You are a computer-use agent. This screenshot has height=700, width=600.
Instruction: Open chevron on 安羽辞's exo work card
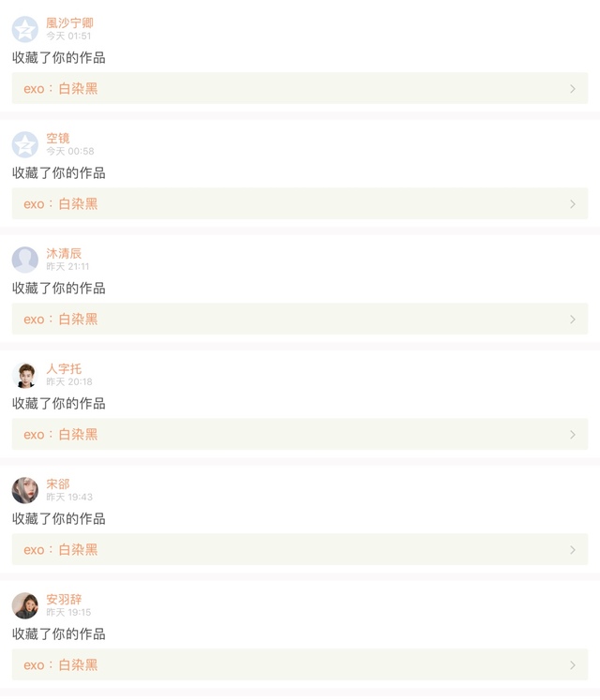(x=573, y=665)
